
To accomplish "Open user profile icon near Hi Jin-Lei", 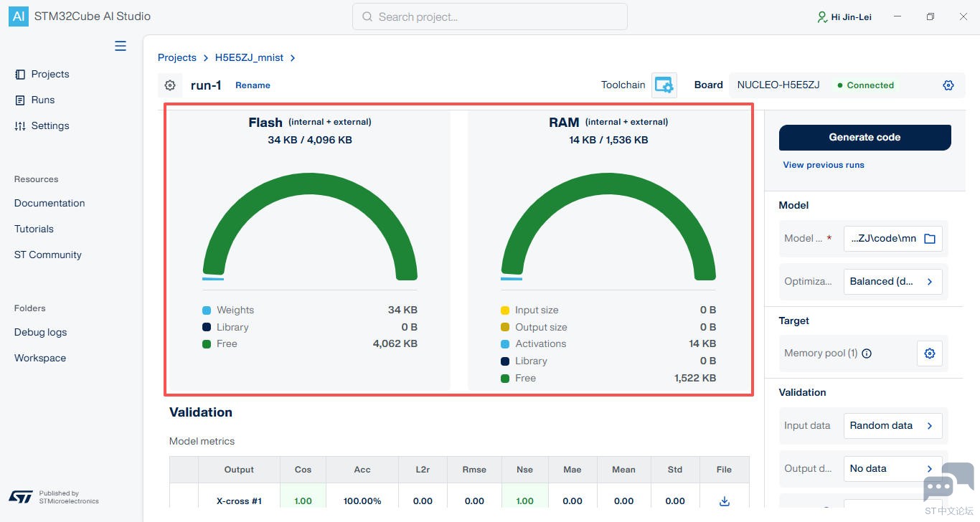I will click(822, 16).
